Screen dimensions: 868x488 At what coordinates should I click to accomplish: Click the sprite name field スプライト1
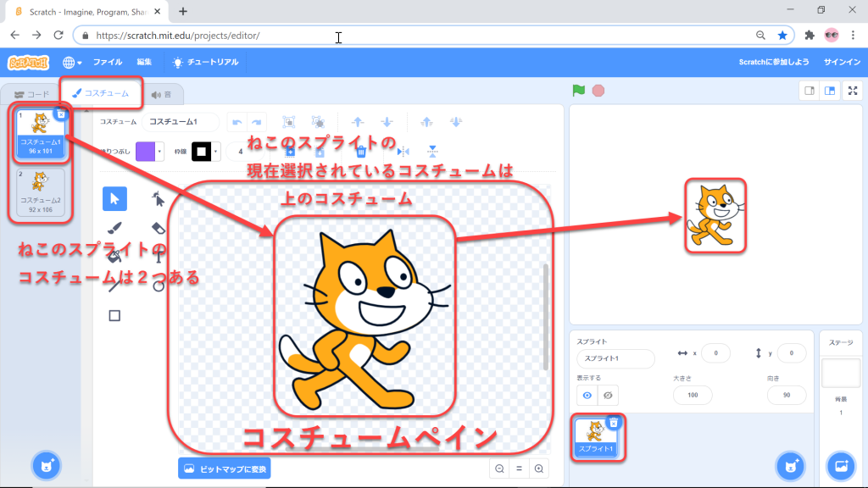(x=615, y=358)
